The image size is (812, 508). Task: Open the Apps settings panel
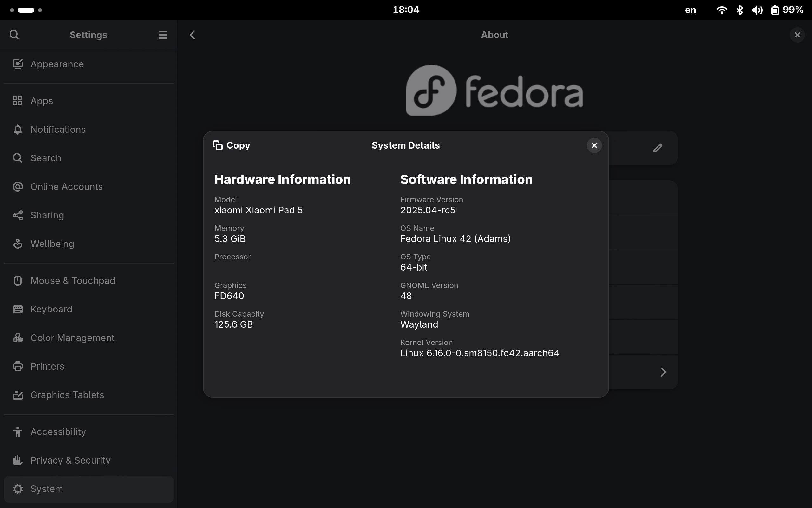[x=88, y=101]
